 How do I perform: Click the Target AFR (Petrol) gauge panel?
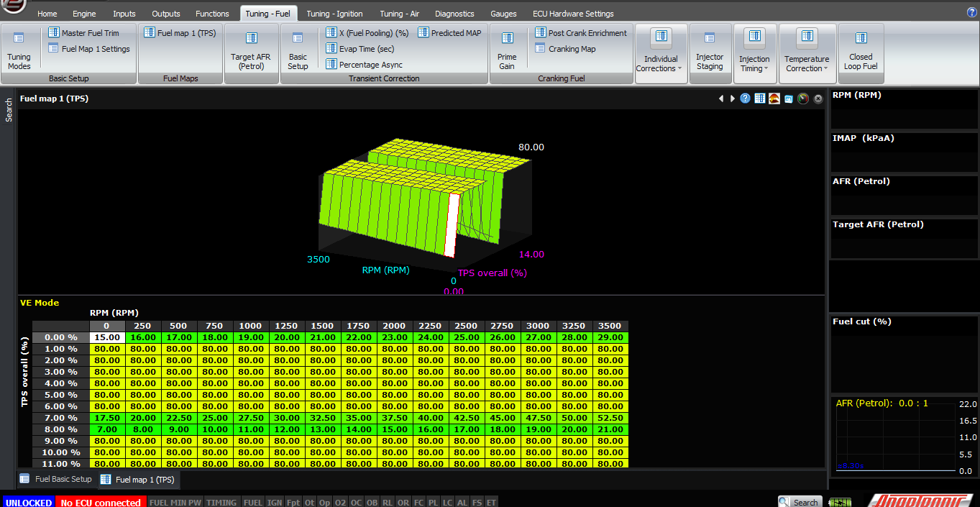[x=904, y=238]
